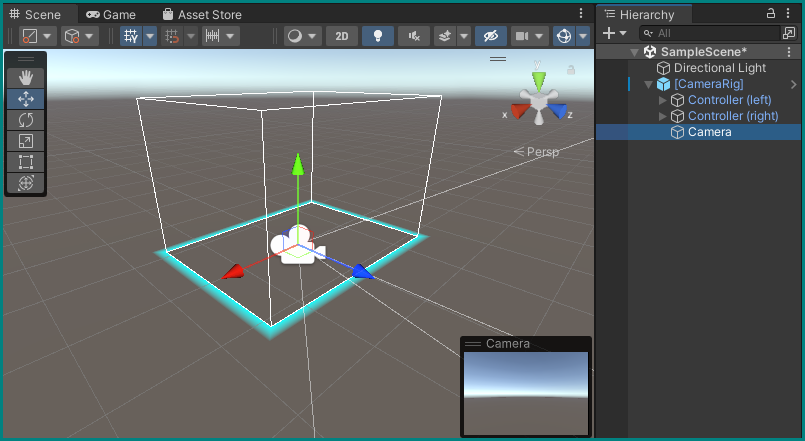The image size is (805, 441).
Task: Toggle scene audio mute button
Action: pos(414,36)
